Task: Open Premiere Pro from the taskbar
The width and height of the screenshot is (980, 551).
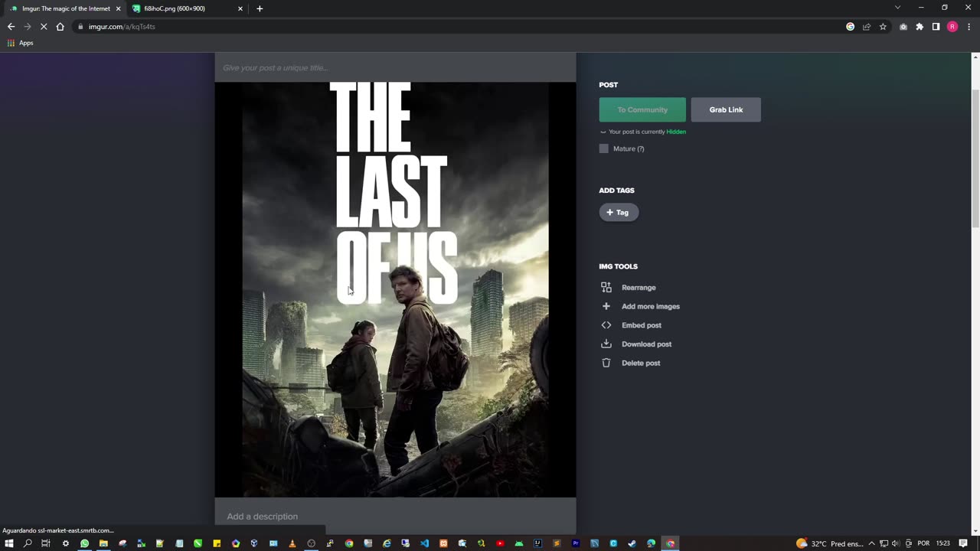Action: click(x=576, y=543)
